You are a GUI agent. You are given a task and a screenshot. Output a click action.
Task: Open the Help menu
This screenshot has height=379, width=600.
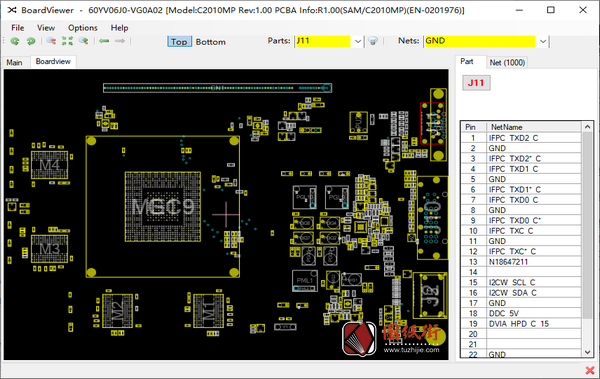119,28
